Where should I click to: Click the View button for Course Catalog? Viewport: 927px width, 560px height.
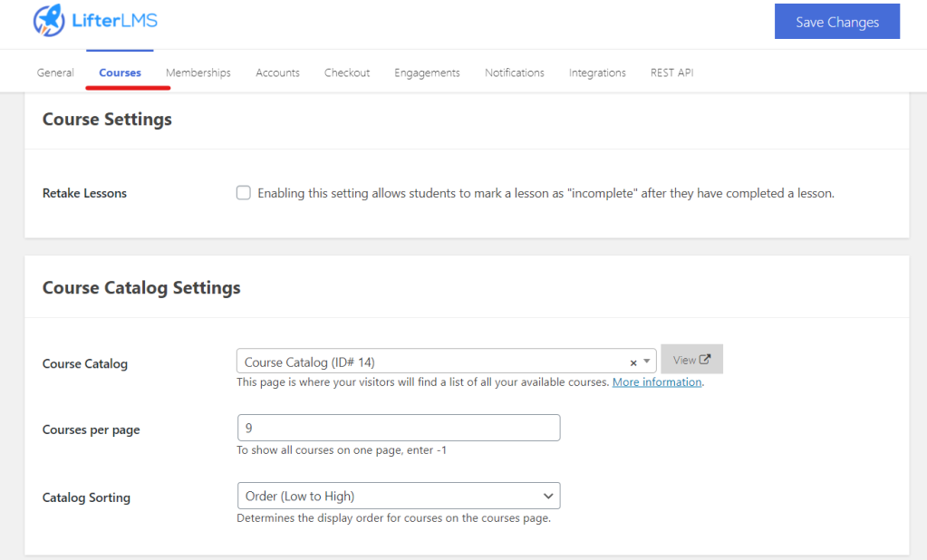pyautogui.click(x=691, y=360)
